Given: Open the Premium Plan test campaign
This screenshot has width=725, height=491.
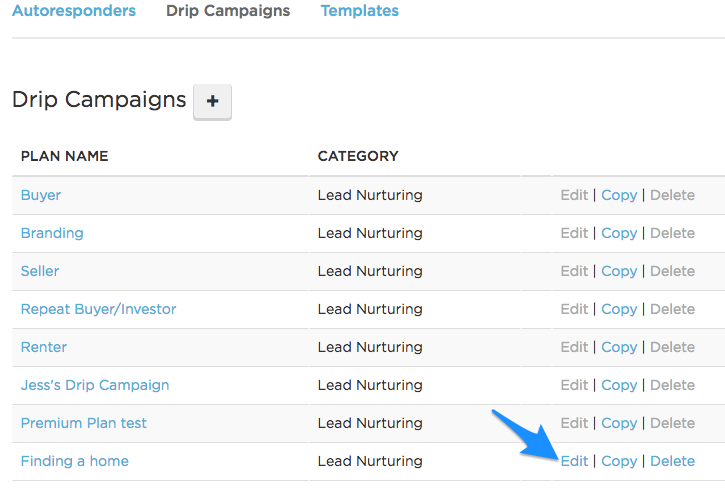Looking at the screenshot, I should pyautogui.click(x=84, y=423).
